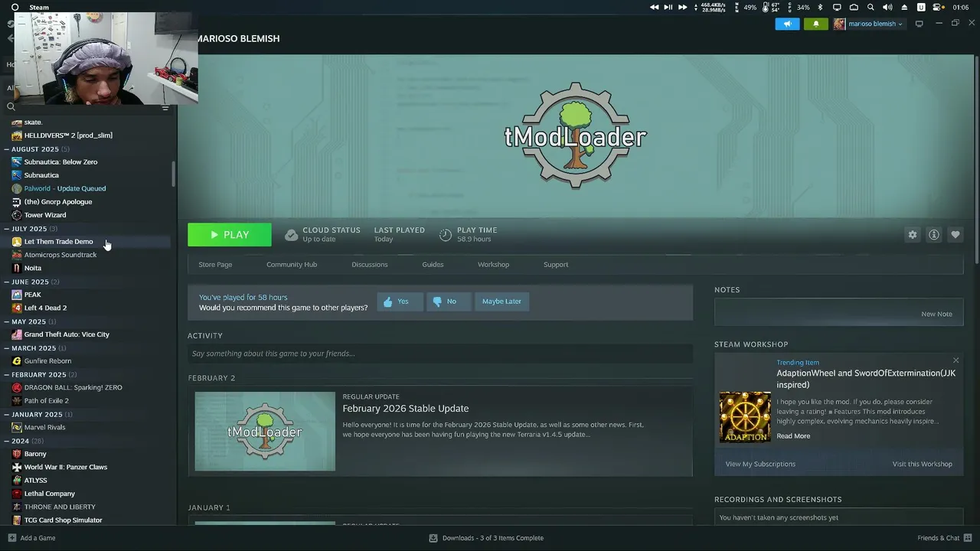Image resolution: width=980 pixels, height=551 pixels.
Task: Select Grand Theft Auto: Vice City
Action: click(67, 334)
